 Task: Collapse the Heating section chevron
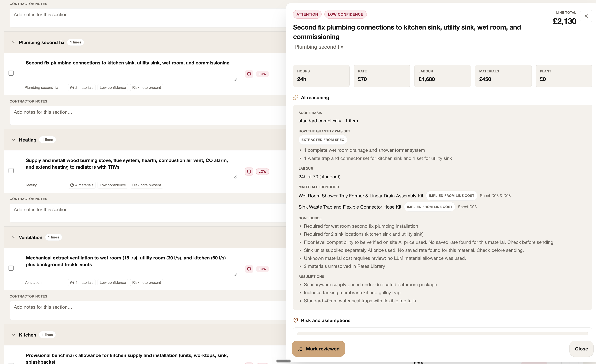[x=14, y=140]
